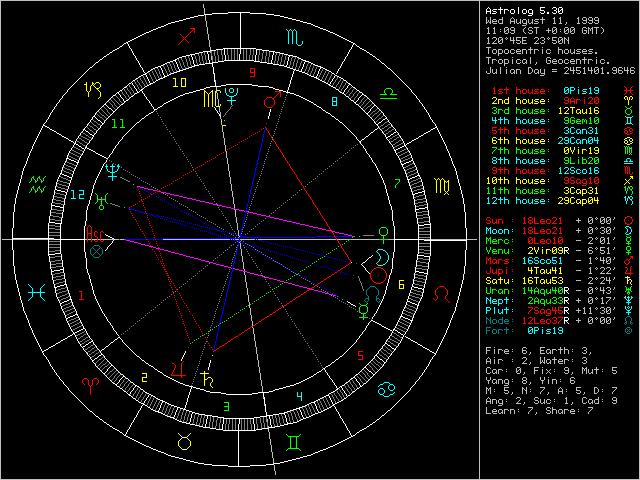Click the Mars glyph inside the chart wheel
The height and width of the screenshot is (480, 640).
pyautogui.click(x=270, y=101)
